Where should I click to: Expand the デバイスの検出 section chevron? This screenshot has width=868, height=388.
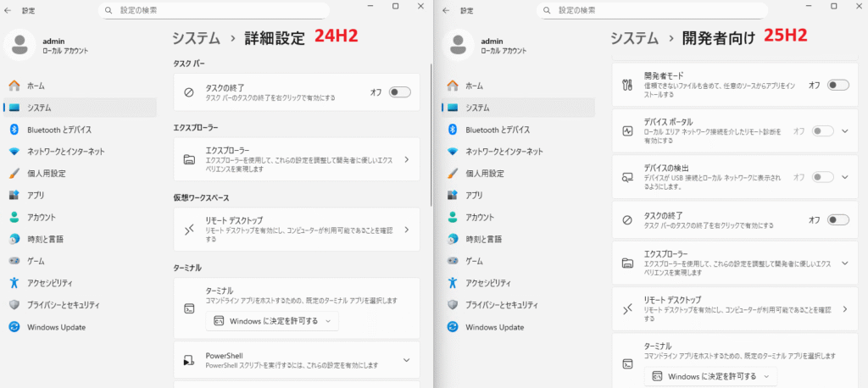(x=844, y=177)
